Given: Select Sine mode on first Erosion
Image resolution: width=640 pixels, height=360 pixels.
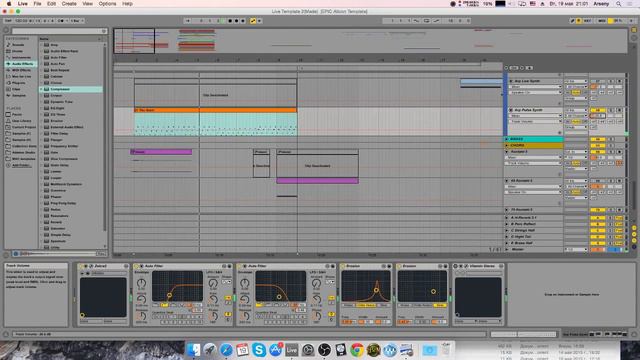Looking at the screenshot, I should (384, 305).
